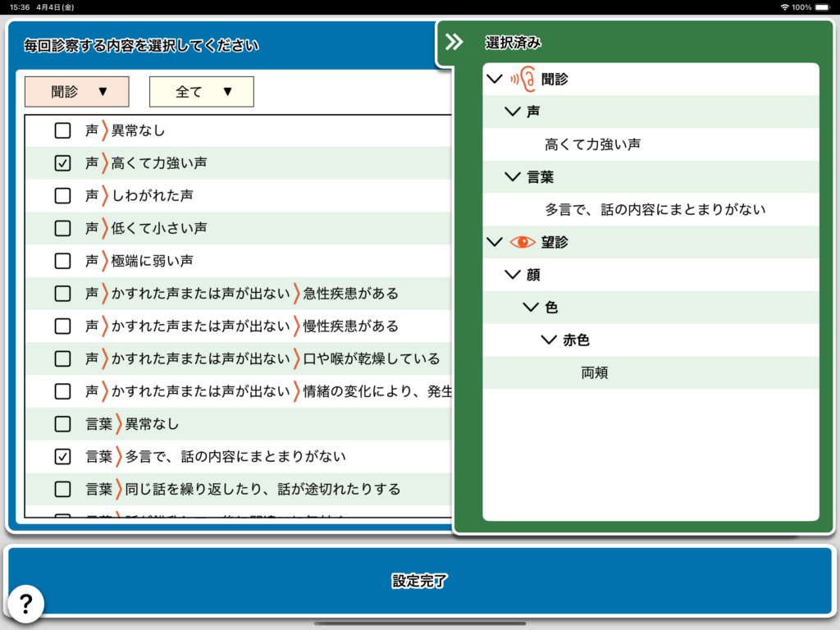Viewport: 840px width, 630px height.
Task: Select 高くて力強い声 in selected panel
Action: (x=593, y=144)
